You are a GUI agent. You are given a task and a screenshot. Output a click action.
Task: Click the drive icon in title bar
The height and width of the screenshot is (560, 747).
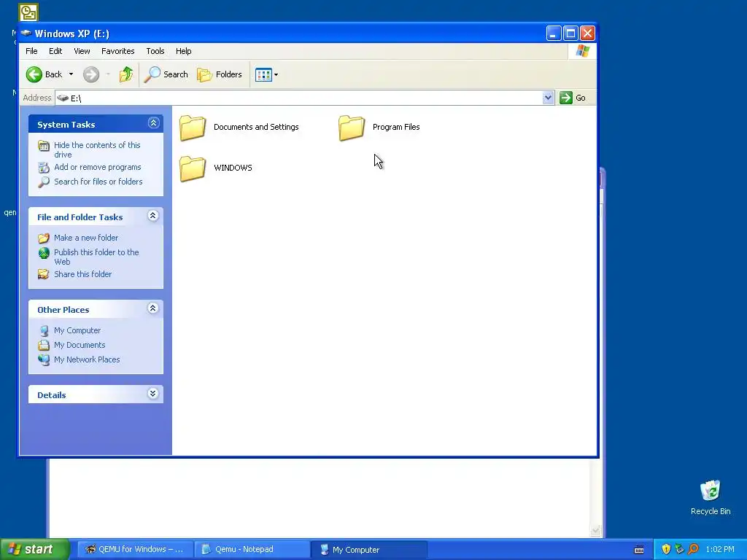26,34
